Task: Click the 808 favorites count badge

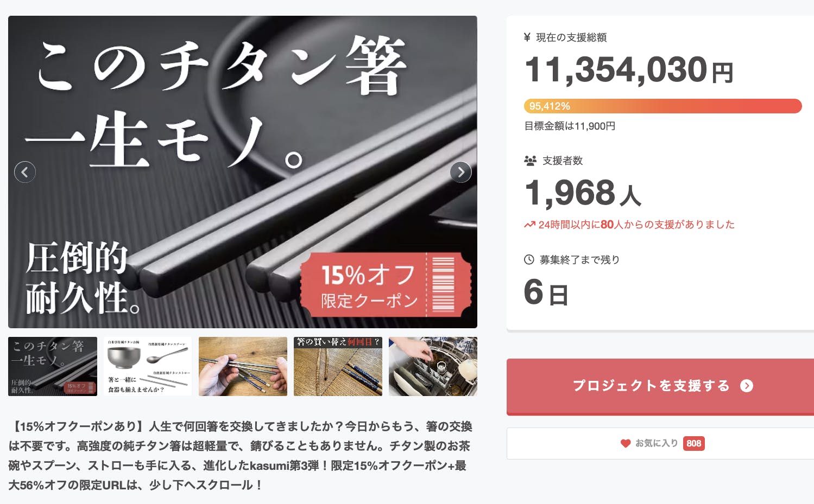Action: coord(693,443)
